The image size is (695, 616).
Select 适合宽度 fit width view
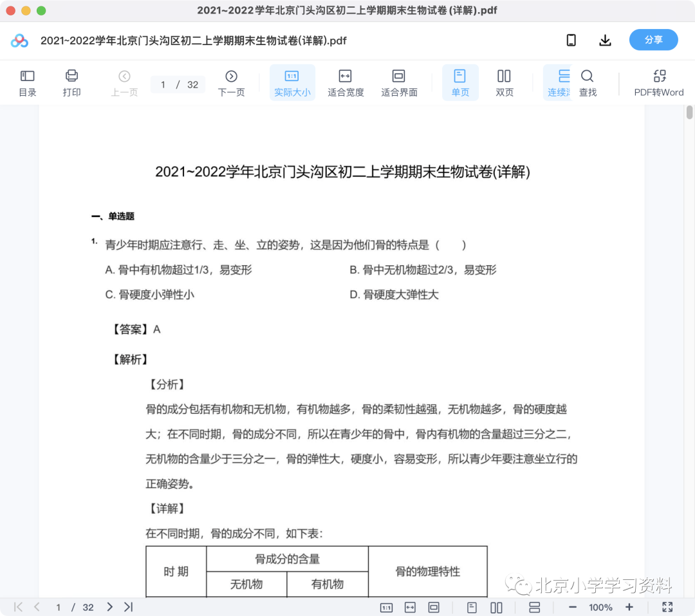(x=346, y=83)
